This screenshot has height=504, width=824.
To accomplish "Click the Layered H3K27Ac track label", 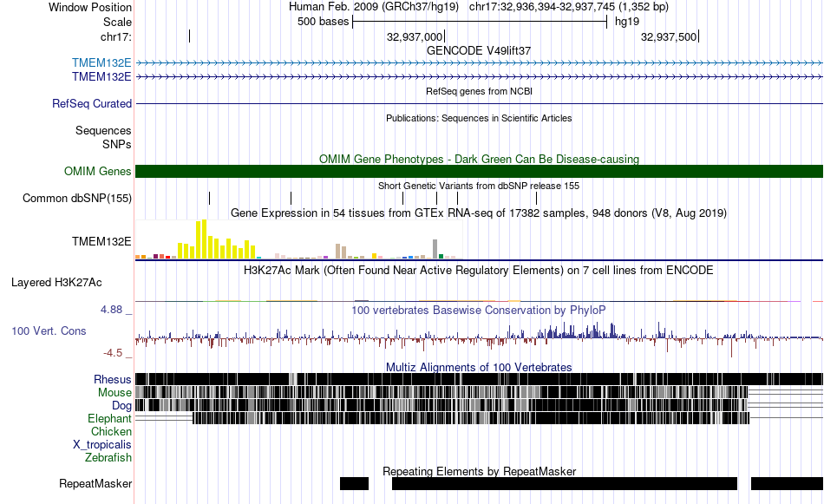I will point(56,282).
